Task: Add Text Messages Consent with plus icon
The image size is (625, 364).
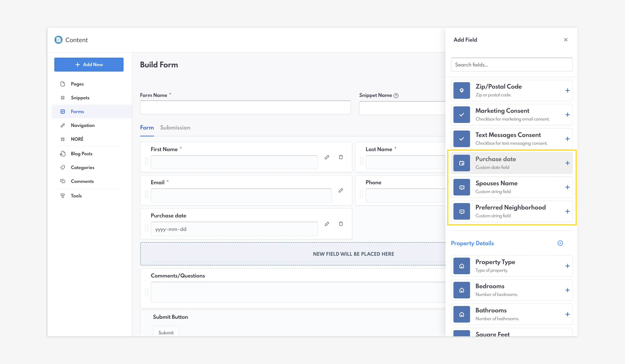Action: pos(567,139)
